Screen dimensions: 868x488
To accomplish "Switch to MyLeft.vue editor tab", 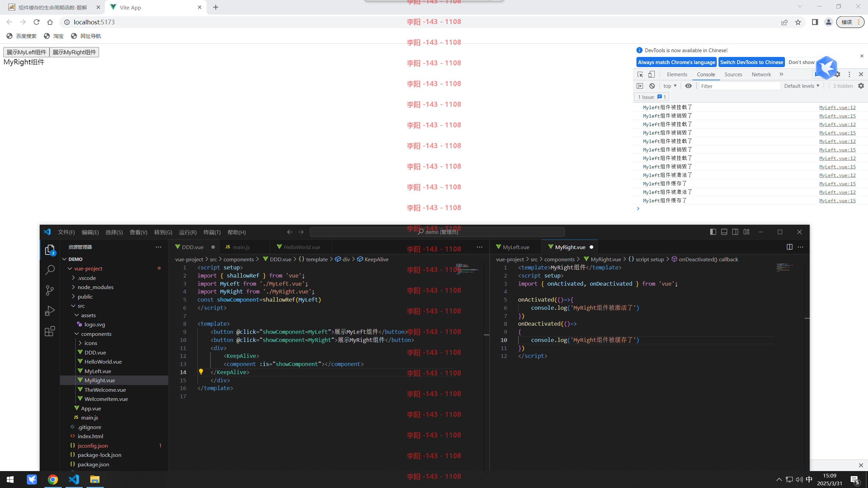I will pos(516,247).
